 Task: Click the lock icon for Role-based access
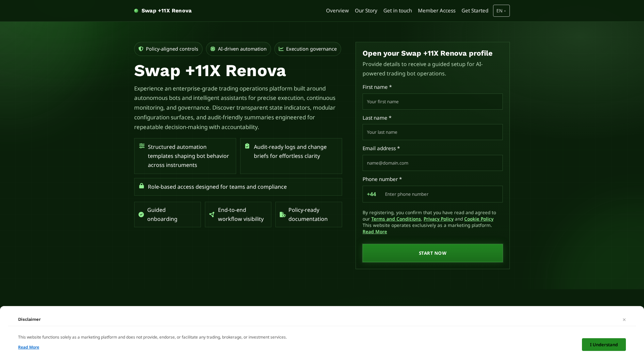142,186
